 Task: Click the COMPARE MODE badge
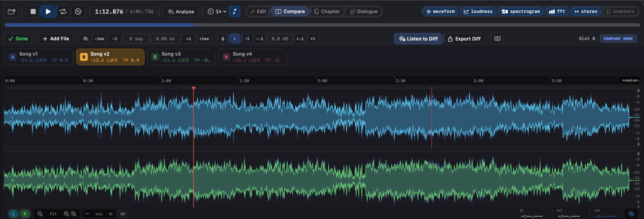618,39
